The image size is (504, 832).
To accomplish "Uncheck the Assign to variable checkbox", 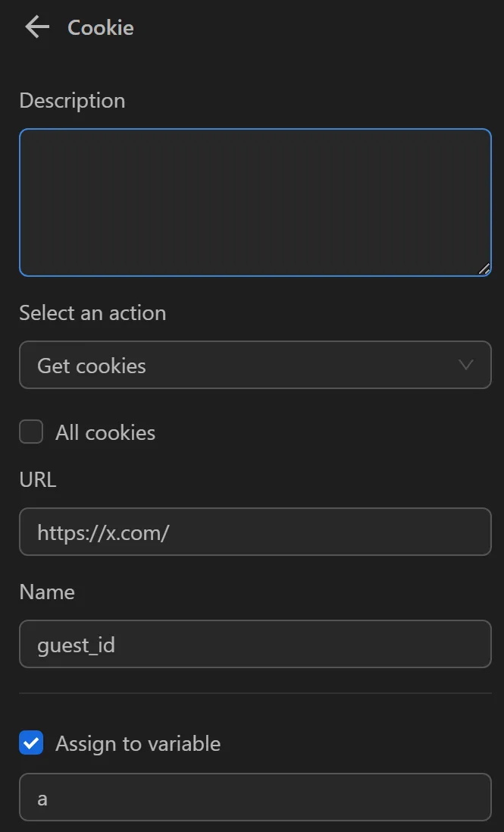I will (30, 743).
